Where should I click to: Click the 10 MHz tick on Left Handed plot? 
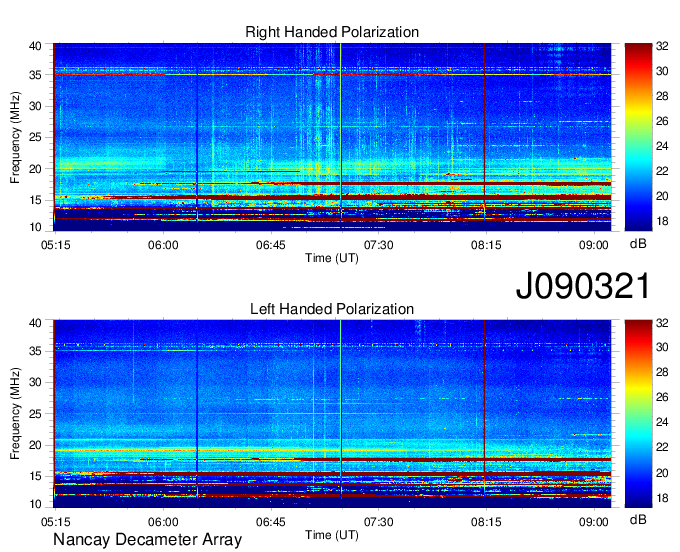[x=35, y=504]
